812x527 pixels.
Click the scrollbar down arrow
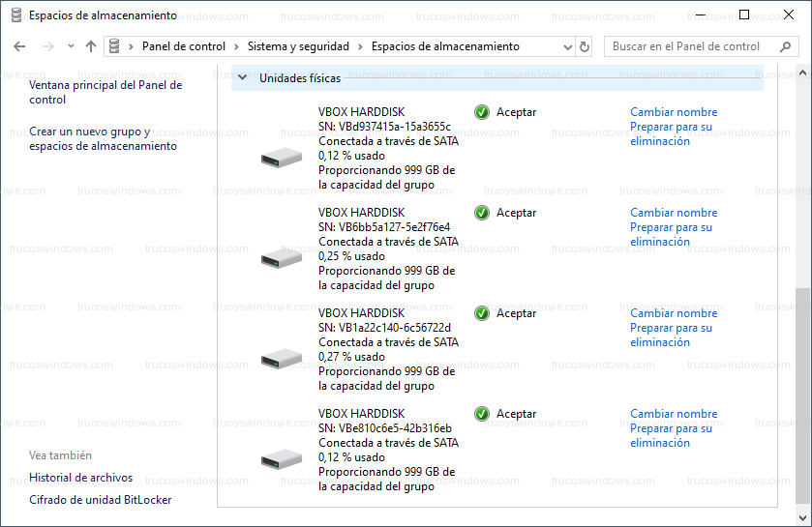tap(802, 517)
